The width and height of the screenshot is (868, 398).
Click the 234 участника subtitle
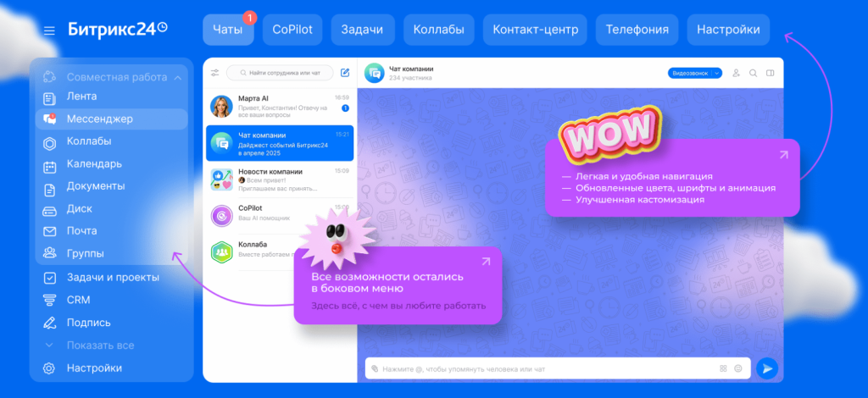click(410, 78)
